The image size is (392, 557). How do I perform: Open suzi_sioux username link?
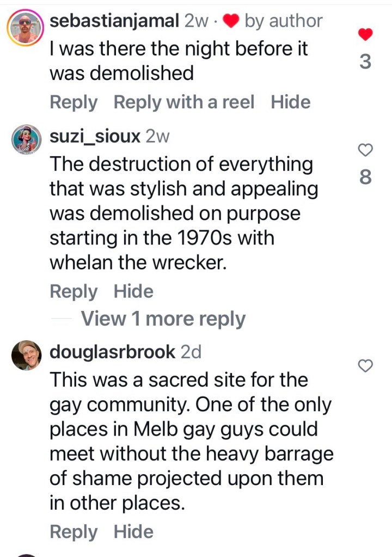click(x=95, y=137)
